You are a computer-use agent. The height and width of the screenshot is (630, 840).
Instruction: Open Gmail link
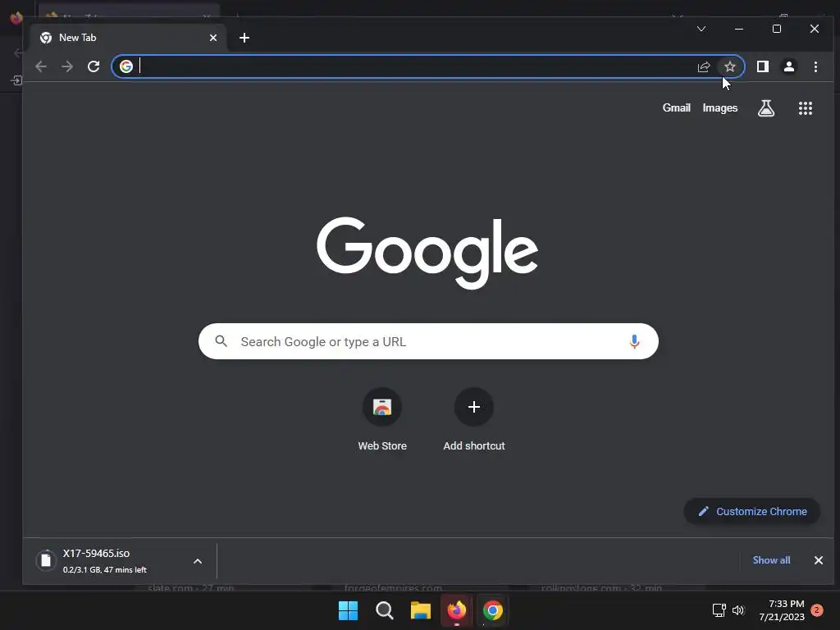pos(677,107)
